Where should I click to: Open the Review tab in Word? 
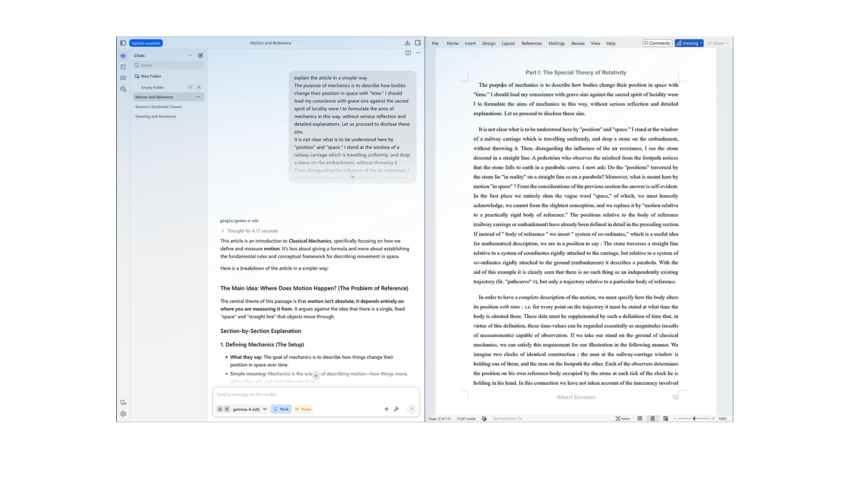[x=578, y=44]
